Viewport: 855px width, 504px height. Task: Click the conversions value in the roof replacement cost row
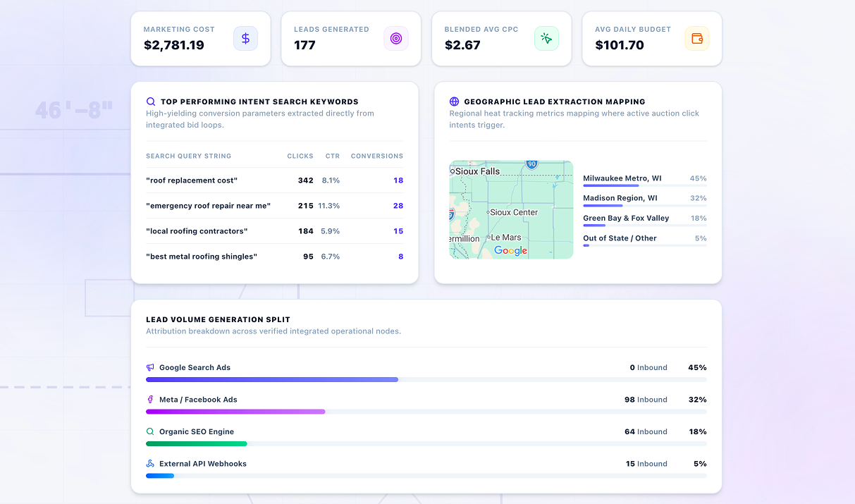click(x=398, y=180)
